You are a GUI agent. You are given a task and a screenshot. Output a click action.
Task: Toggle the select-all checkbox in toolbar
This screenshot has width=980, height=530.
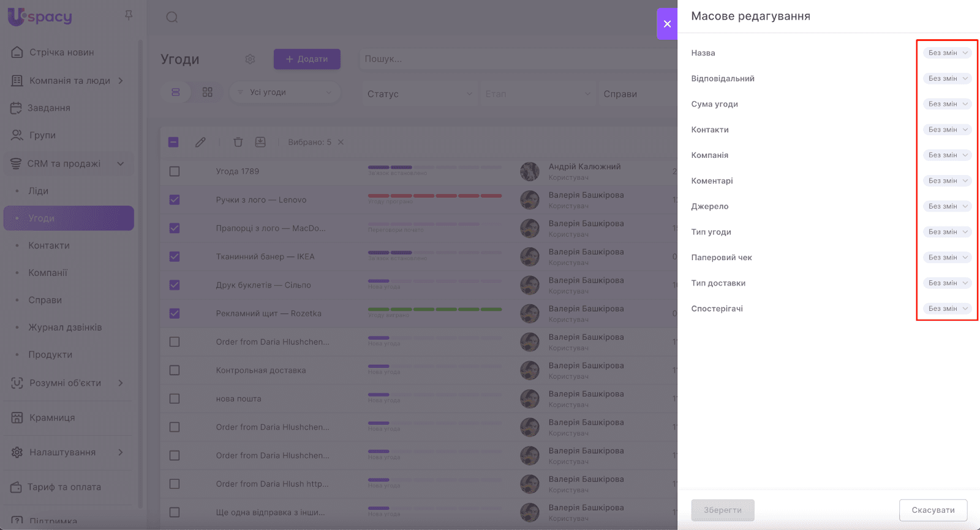[x=173, y=142]
